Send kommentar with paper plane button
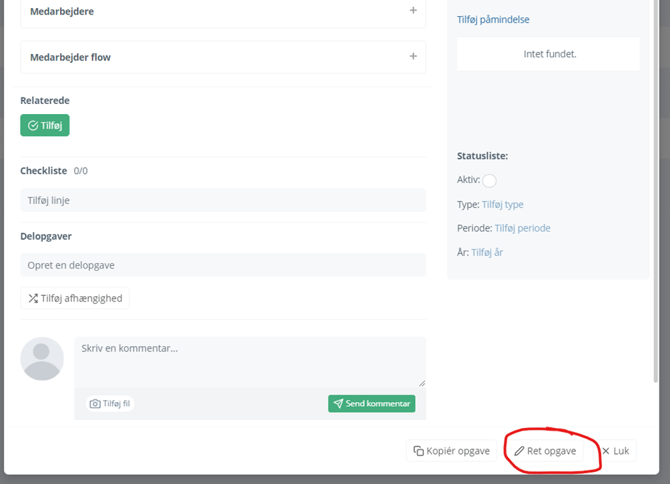Viewport: 670px width, 484px height. (371, 404)
